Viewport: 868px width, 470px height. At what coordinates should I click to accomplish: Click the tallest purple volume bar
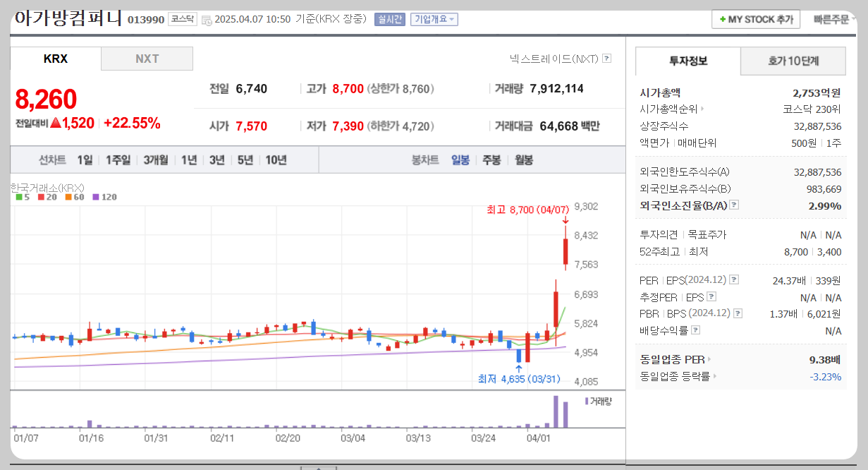click(556, 411)
